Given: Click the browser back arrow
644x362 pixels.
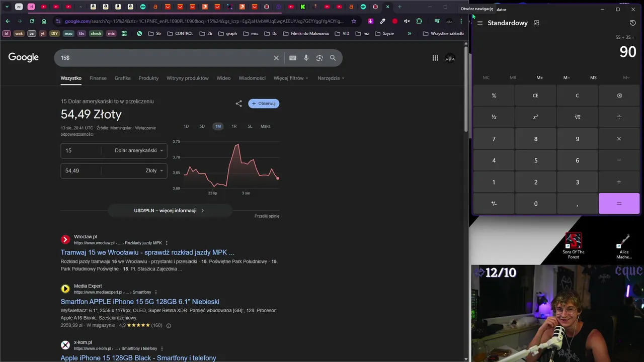Looking at the screenshot, I should 8,21.
